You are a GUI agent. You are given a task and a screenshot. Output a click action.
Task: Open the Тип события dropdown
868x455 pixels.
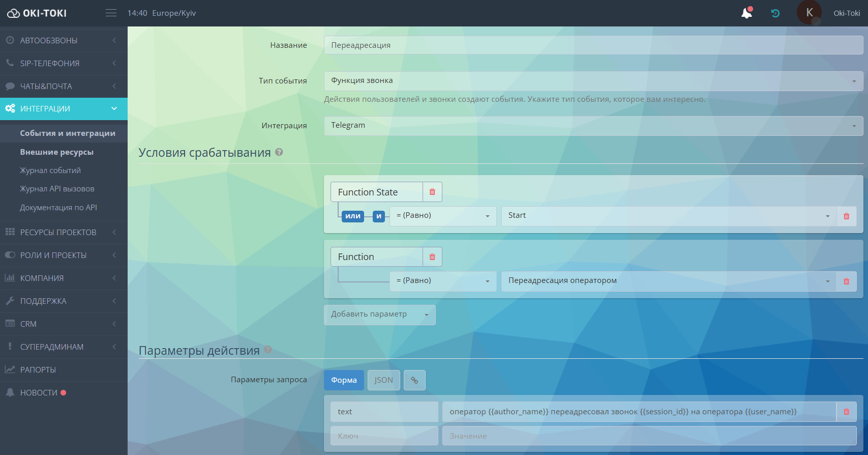pos(593,81)
